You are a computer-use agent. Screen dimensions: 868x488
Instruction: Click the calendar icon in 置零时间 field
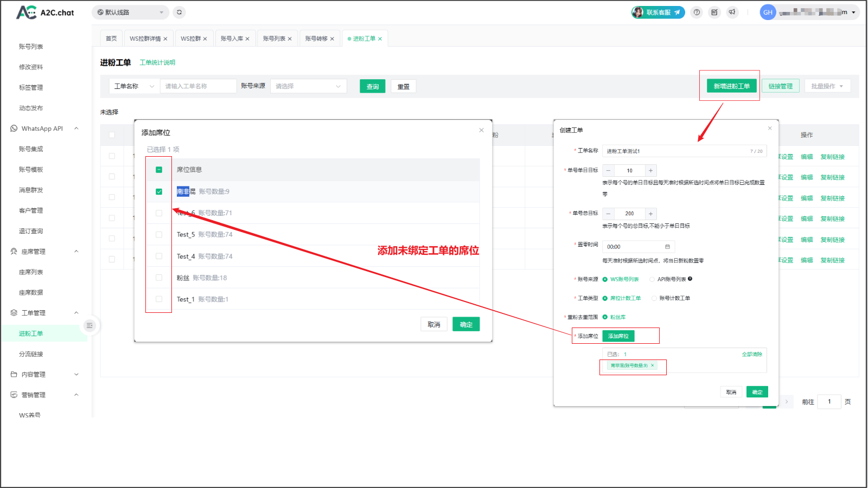(667, 247)
